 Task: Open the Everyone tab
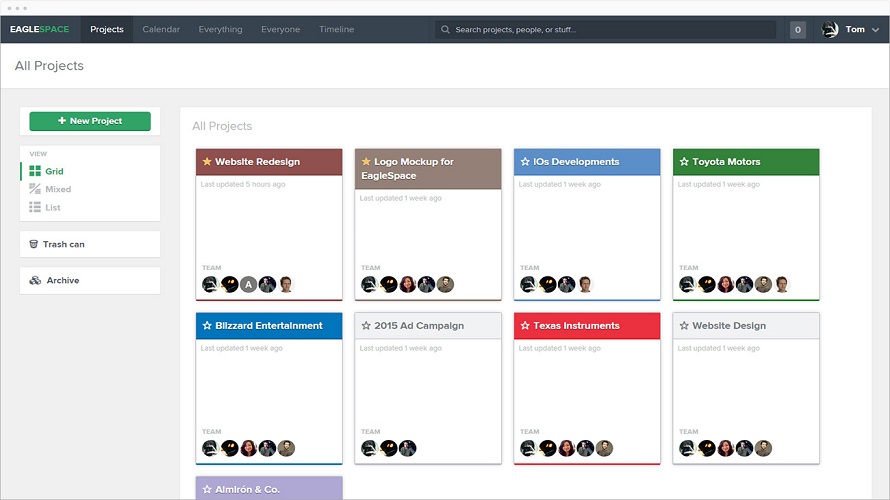(280, 30)
